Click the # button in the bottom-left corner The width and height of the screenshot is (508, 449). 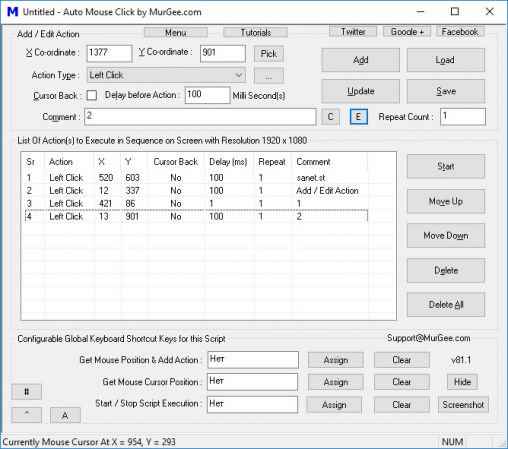(x=27, y=392)
